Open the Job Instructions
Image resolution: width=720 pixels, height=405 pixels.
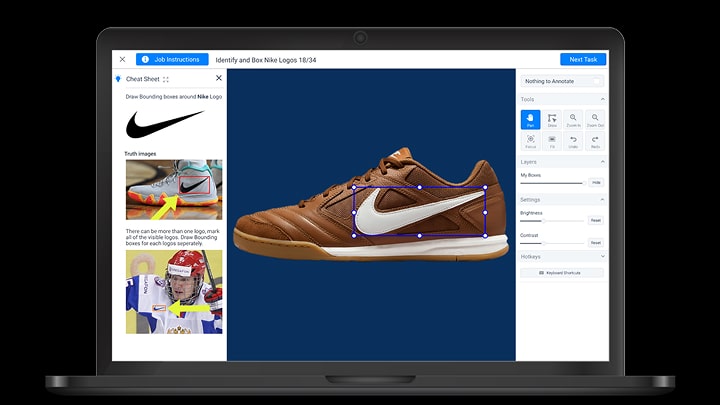click(x=173, y=60)
